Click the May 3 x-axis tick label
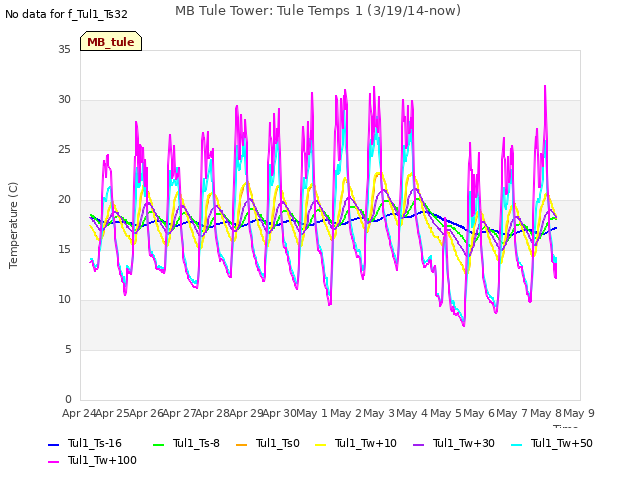Screen dimensions: 640x480 coord(379,413)
